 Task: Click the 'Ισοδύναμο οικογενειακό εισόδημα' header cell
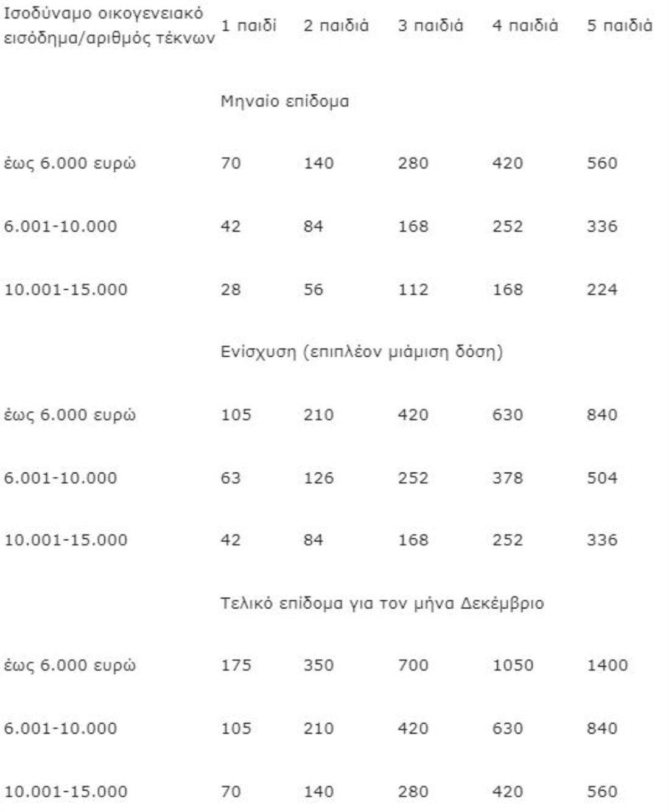point(110,26)
